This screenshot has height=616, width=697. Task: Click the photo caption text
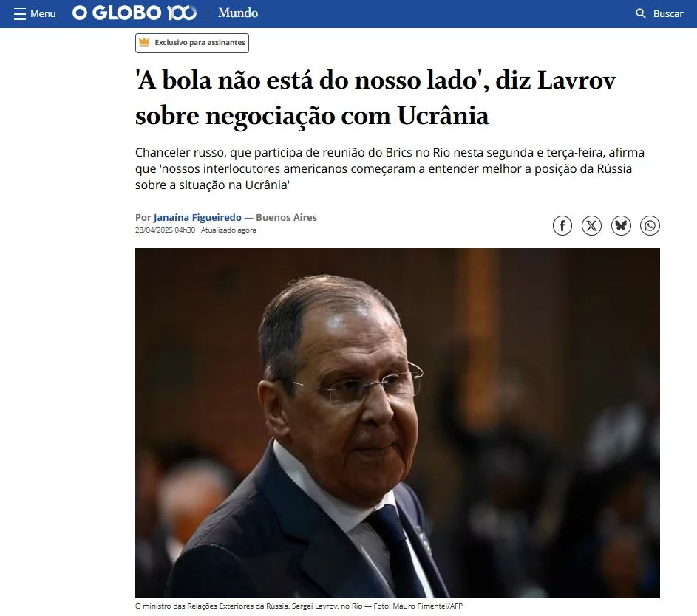[x=299, y=606]
